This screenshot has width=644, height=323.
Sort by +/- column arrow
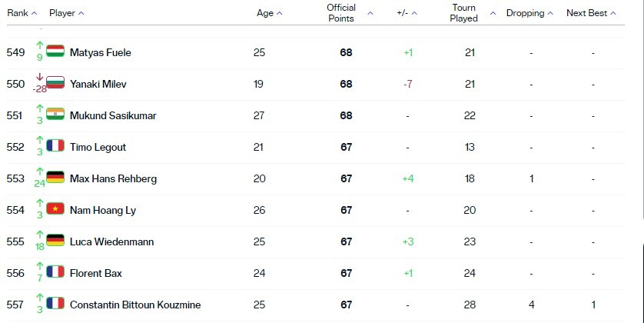click(414, 13)
